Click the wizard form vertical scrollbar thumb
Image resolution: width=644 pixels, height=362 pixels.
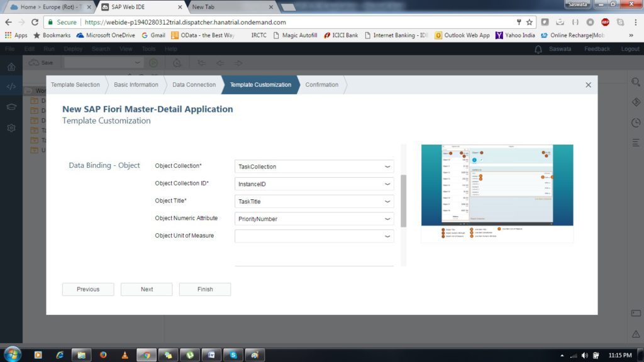pos(403,200)
